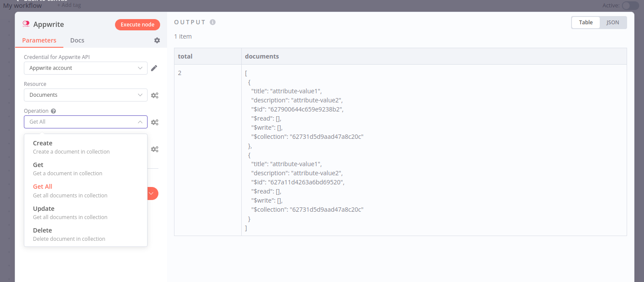The image size is (644, 282).
Task: Open parameter options gears below Operation
Action: point(154,149)
